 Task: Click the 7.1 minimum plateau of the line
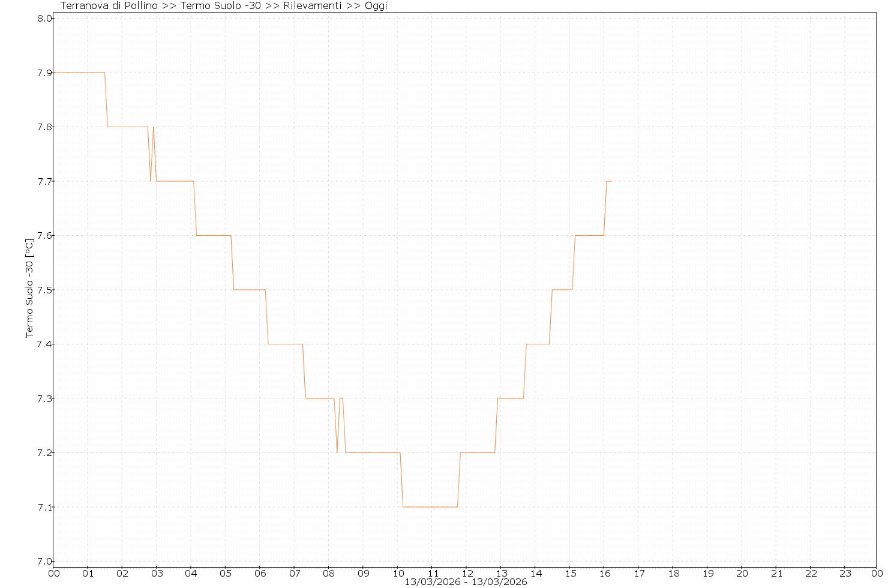coord(430,507)
